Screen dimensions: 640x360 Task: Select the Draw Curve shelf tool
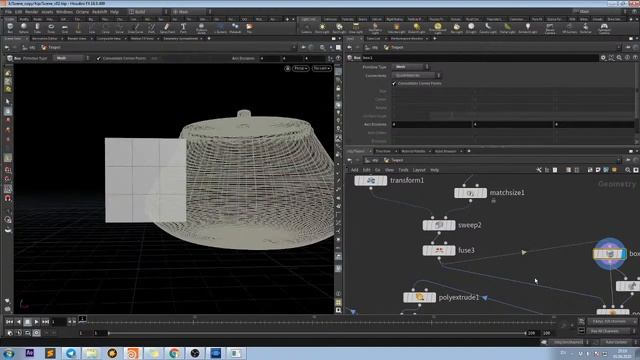(x=136, y=28)
